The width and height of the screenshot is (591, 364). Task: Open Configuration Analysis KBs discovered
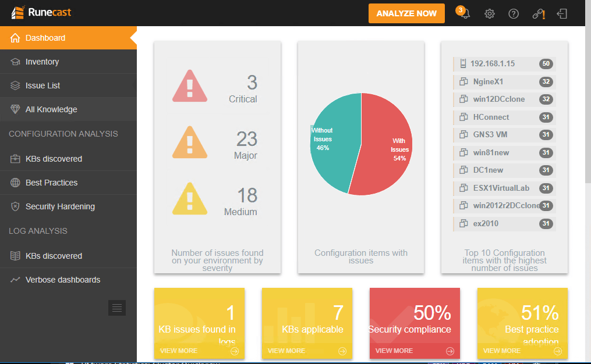point(68,159)
